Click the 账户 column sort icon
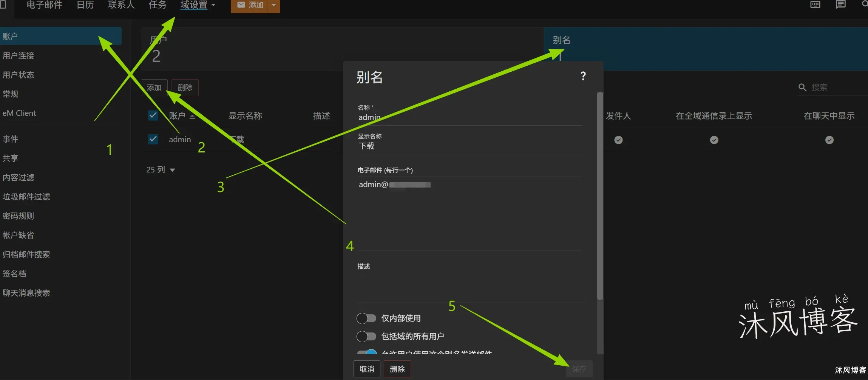The width and height of the screenshot is (868, 380). click(x=192, y=116)
